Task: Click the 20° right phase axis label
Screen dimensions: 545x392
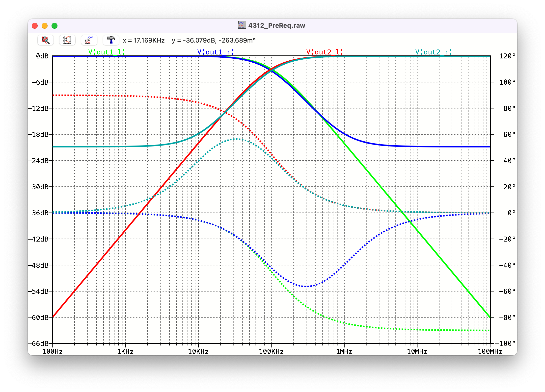Action: (x=509, y=187)
